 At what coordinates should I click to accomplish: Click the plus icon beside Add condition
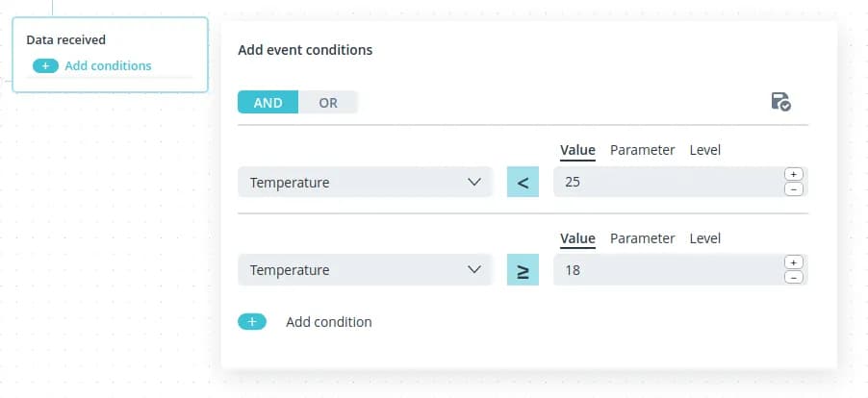(252, 322)
